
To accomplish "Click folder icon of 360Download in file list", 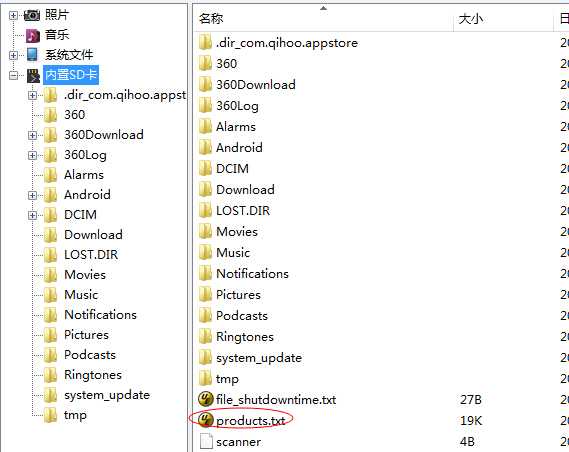I will click(205, 85).
